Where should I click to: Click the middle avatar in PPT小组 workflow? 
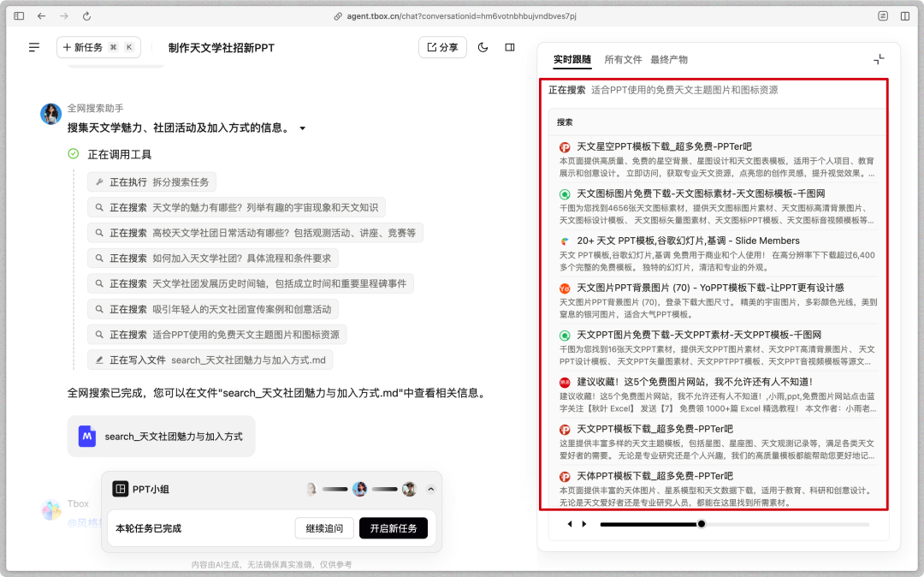click(x=359, y=489)
